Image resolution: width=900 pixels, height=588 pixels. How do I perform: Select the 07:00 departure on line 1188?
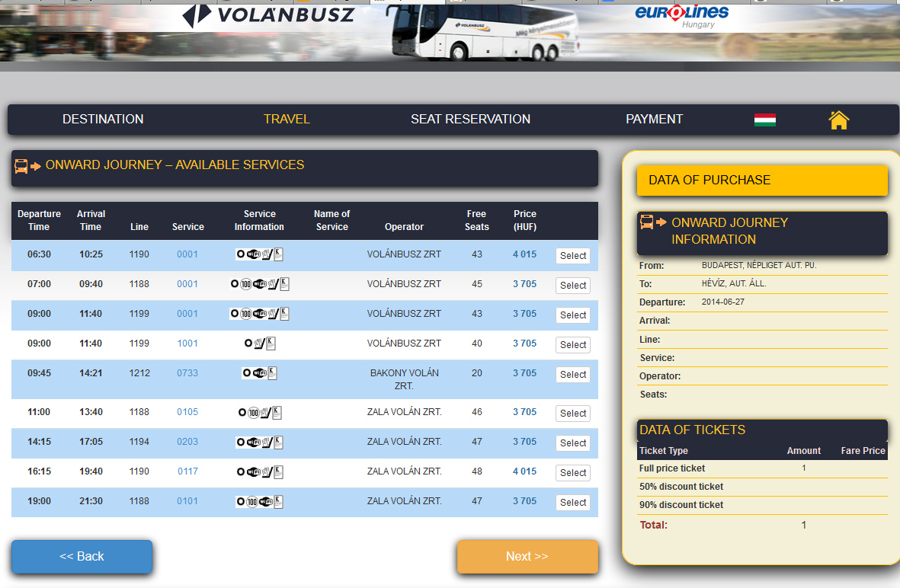pyautogui.click(x=573, y=286)
